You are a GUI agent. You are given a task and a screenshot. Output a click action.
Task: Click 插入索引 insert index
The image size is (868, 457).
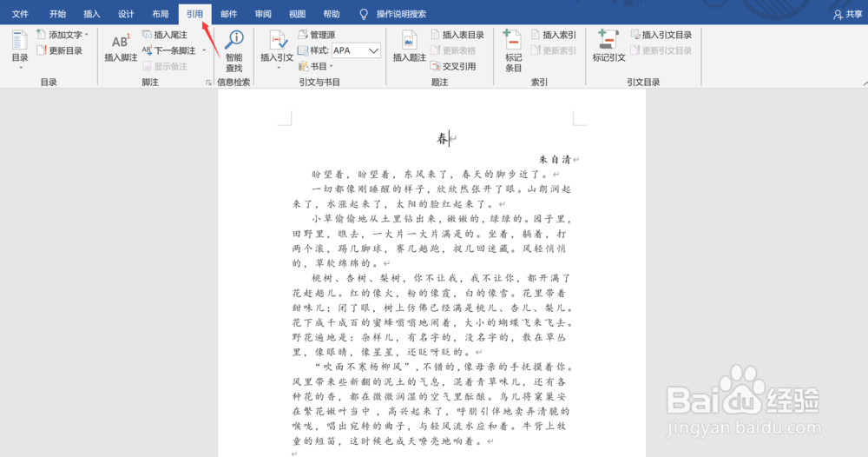point(554,35)
